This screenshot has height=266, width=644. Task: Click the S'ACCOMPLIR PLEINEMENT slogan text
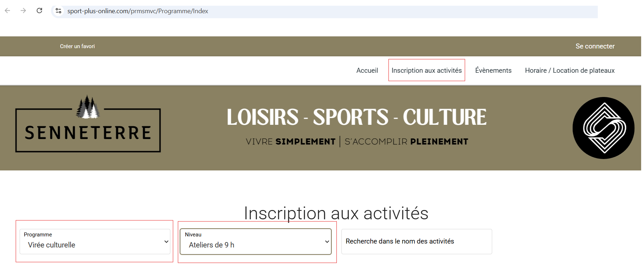(406, 142)
